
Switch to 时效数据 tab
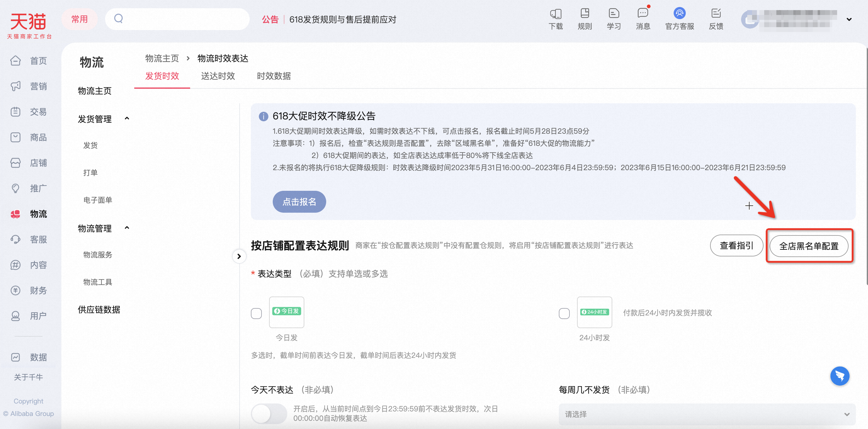click(274, 76)
